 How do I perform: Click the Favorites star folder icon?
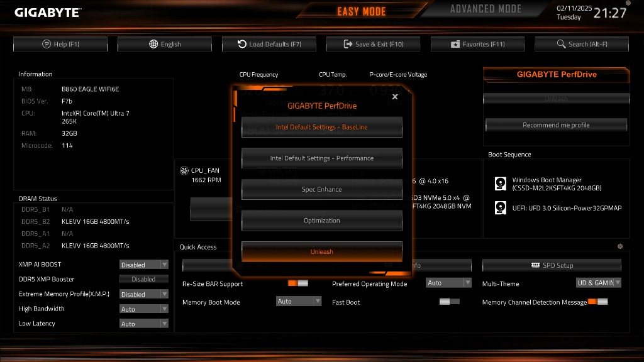(x=455, y=44)
